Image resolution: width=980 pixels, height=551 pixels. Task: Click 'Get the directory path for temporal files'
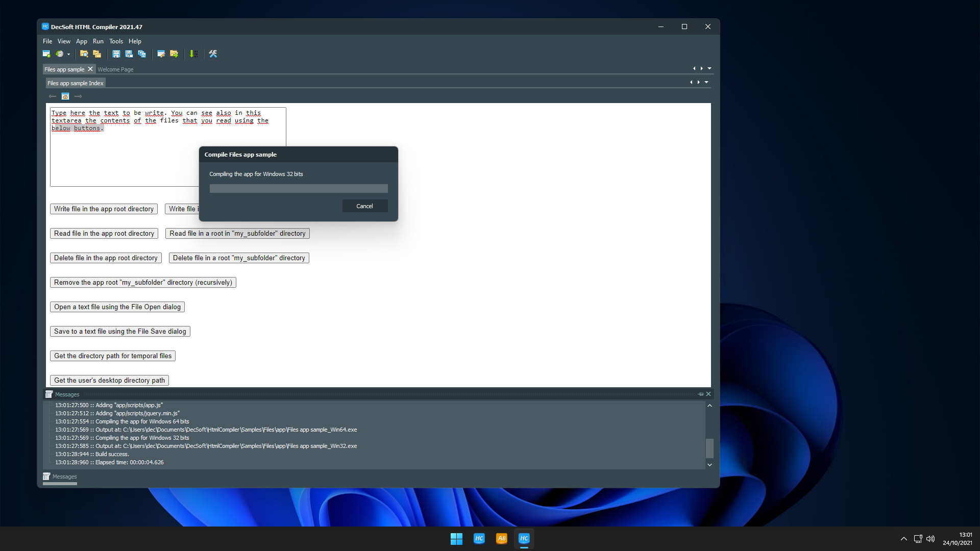(x=112, y=356)
